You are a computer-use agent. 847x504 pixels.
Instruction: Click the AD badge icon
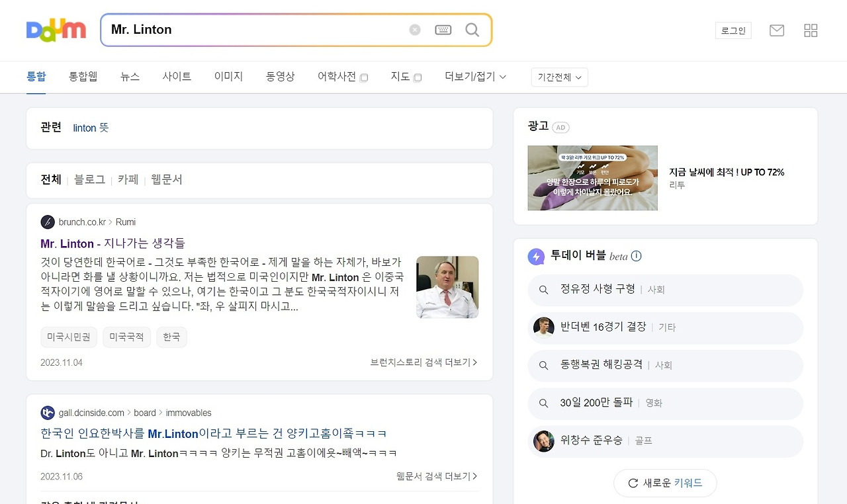coord(561,128)
